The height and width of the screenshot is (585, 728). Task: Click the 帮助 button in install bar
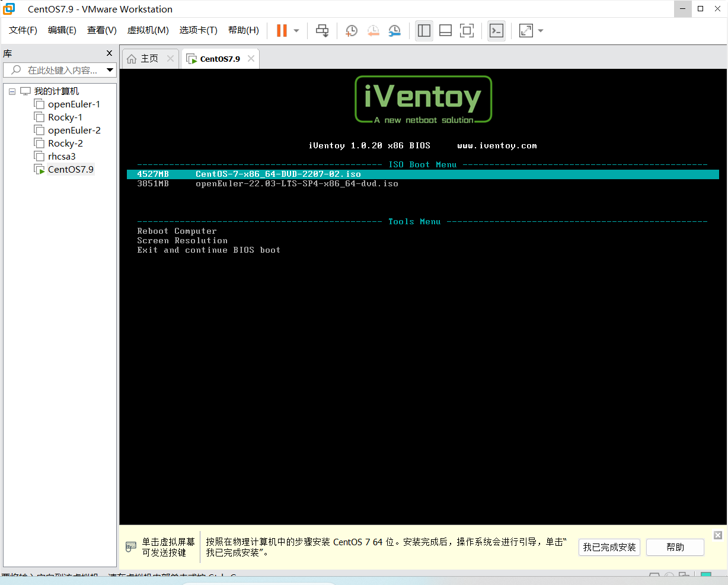(675, 547)
